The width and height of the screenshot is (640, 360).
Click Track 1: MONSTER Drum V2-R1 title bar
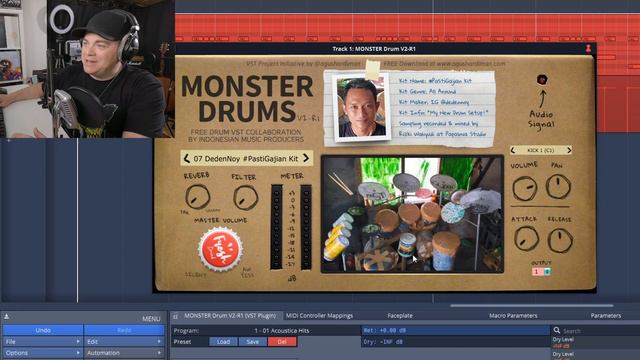[x=374, y=49]
